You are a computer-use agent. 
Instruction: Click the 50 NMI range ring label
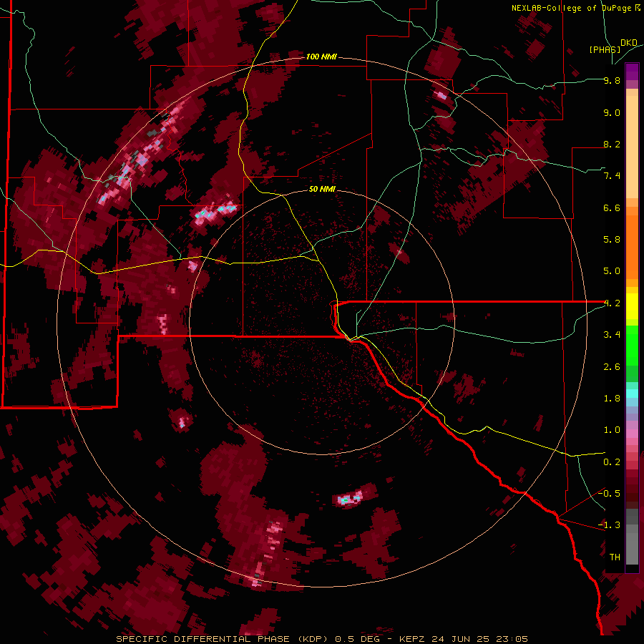(x=323, y=189)
